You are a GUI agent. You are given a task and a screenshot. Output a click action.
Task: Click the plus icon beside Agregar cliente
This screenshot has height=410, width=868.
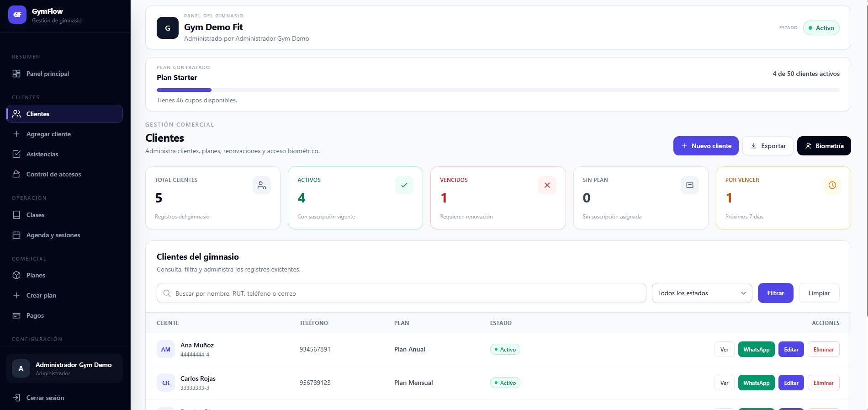[16, 134]
